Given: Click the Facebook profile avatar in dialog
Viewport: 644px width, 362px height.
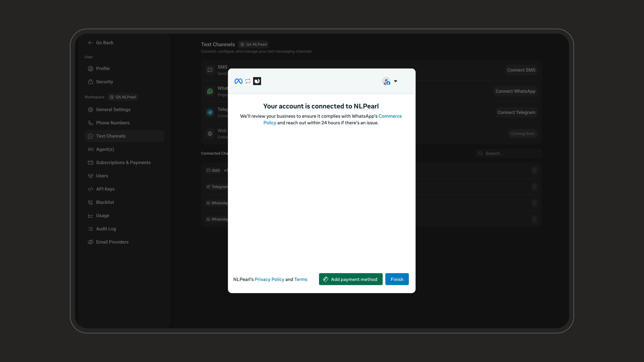Looking at the screenshot, I should click(386, 81).
